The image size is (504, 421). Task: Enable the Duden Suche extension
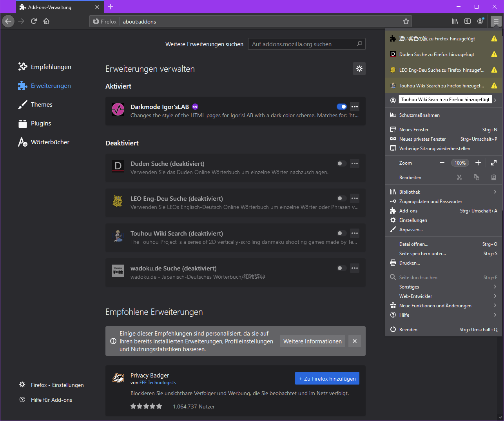pos(342,163)
